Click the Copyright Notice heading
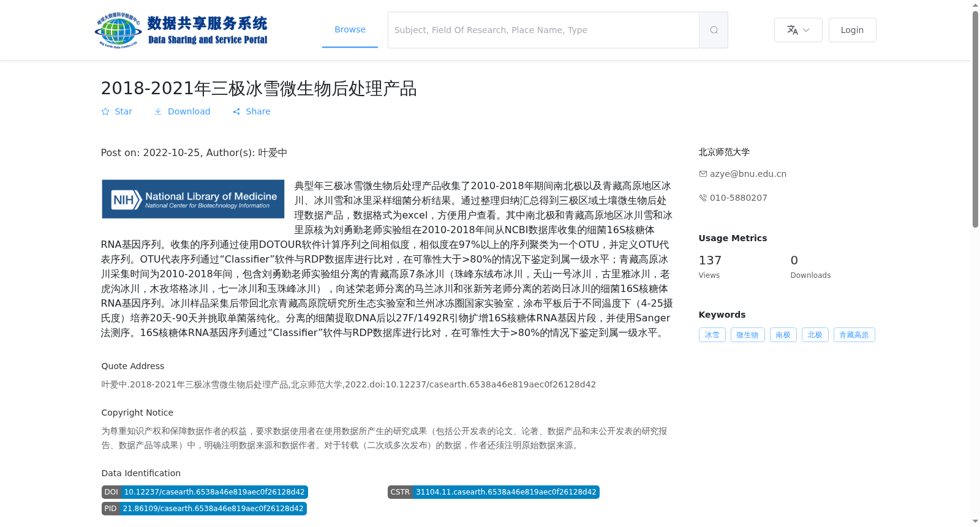This screenshot has width=980, height=527. (137, 413)
